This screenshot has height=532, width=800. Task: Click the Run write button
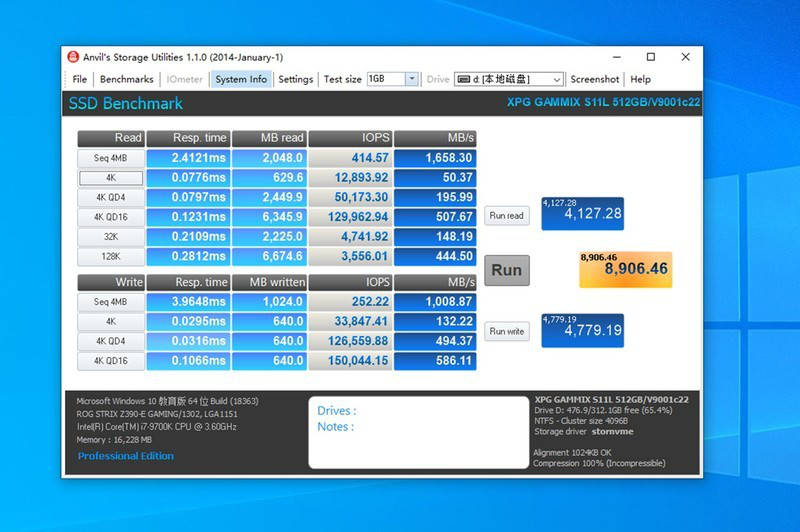coord(507,331)
